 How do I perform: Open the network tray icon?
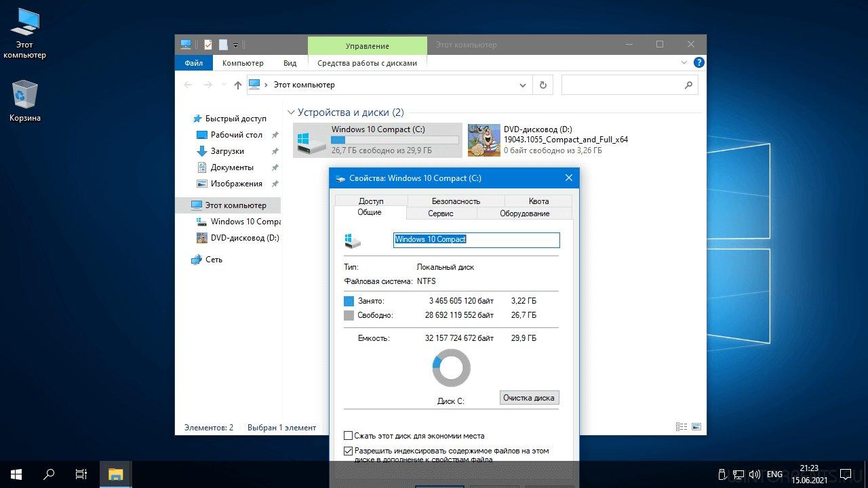click(738, 474)
